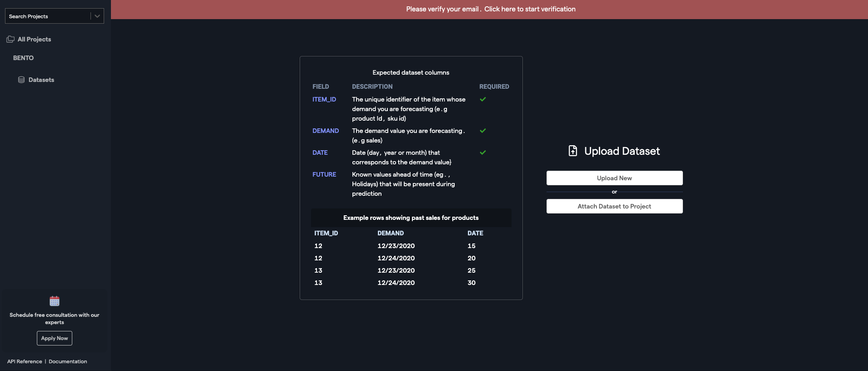Click the All Projects folder icon
Viewport: 868px width, 371px height.
coord(10,39)
